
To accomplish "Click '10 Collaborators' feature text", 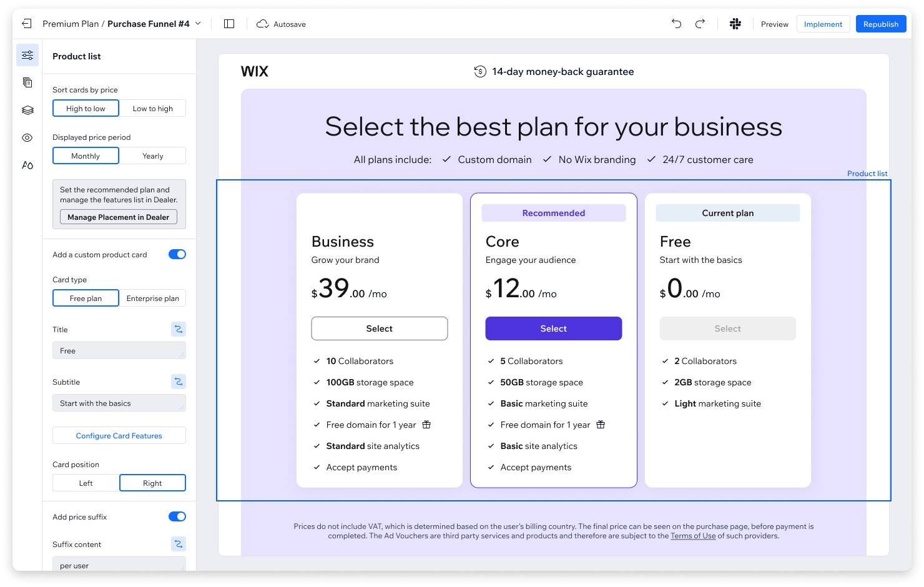I will [x=360, y=361].
